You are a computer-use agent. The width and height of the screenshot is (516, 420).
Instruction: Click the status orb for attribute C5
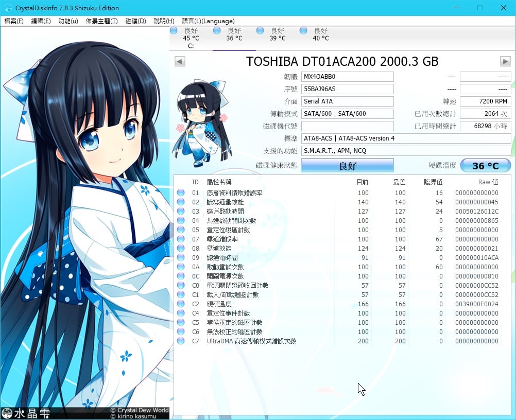tap(181, 322)
